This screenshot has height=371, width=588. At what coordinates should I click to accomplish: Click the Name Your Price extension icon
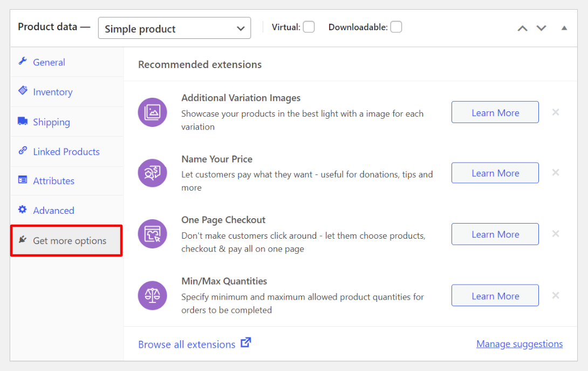tap(152, 173)
